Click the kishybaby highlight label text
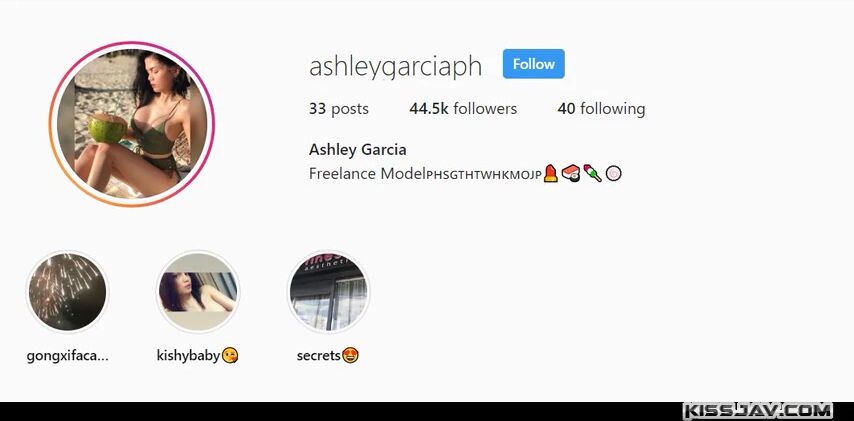 pos(188,356)
